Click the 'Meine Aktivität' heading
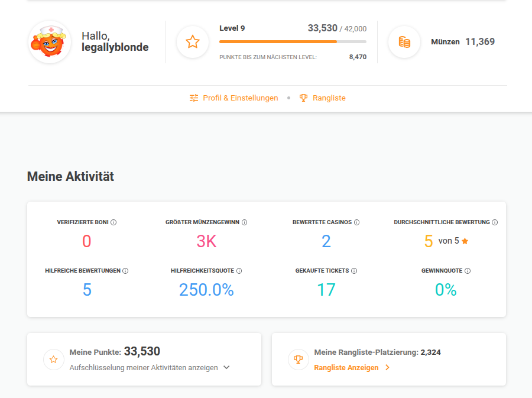This screenshot has width=532, height=398. (x=70, y=176)
